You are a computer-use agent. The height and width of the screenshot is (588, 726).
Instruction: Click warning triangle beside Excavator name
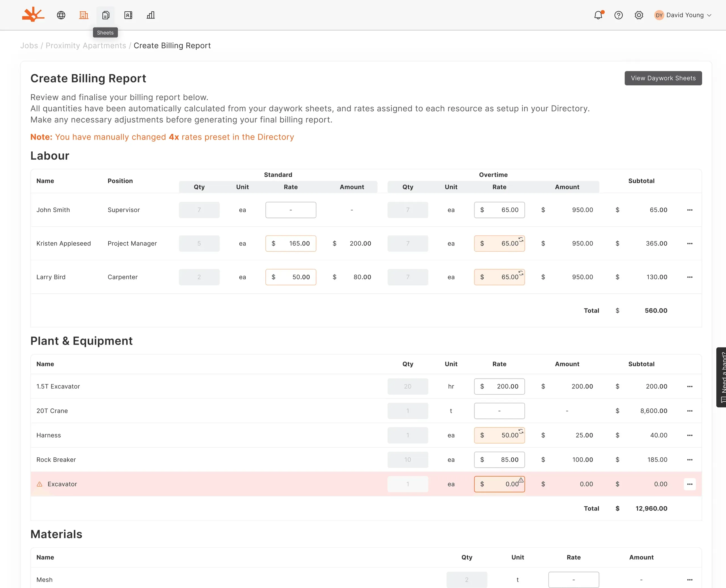coord(40,484)
